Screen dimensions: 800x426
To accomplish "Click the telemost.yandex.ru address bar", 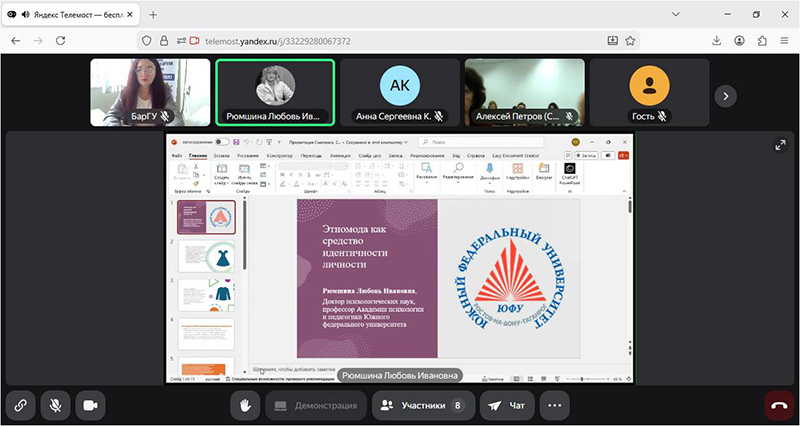I will (380, 40).
